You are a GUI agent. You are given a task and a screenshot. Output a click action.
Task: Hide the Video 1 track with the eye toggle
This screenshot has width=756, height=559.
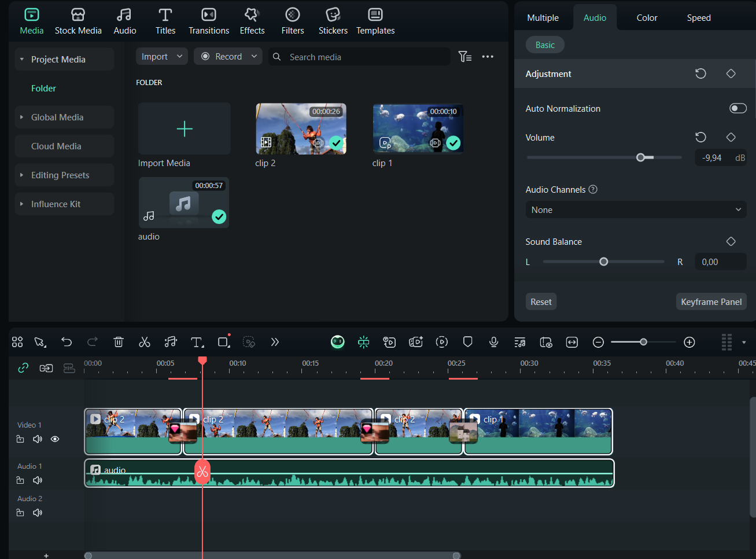coord(54,439)
